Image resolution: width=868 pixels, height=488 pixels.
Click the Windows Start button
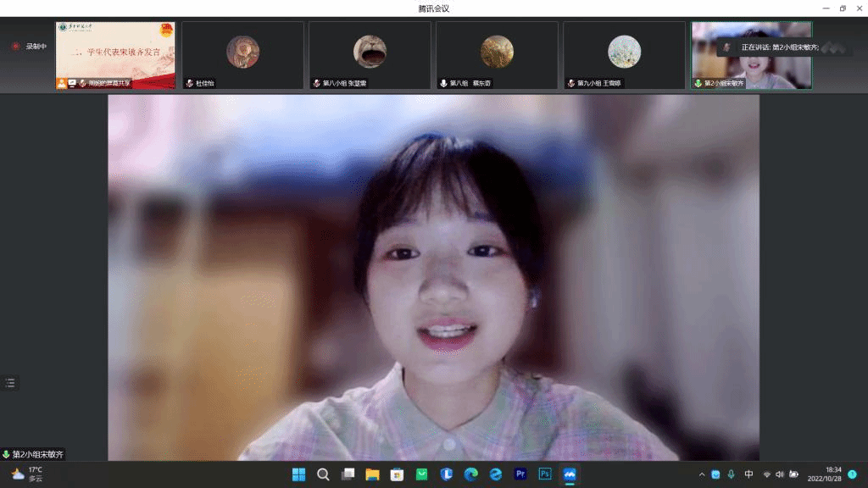pyautogui.click(x=298, y=474)
